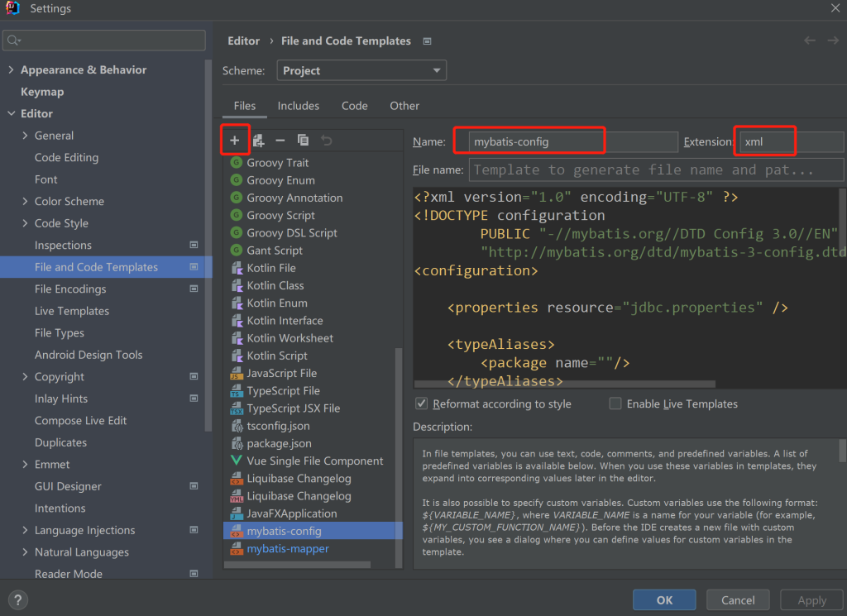This screenshot has height=616, width=847.
Task: Open the Scheme dropdown
Action: pyautogui.click(x=361, y=70)
